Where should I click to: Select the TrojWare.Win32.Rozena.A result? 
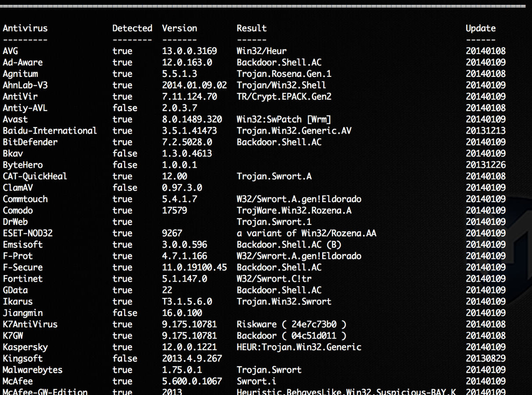pyautogui.click(x=294, y=210)
